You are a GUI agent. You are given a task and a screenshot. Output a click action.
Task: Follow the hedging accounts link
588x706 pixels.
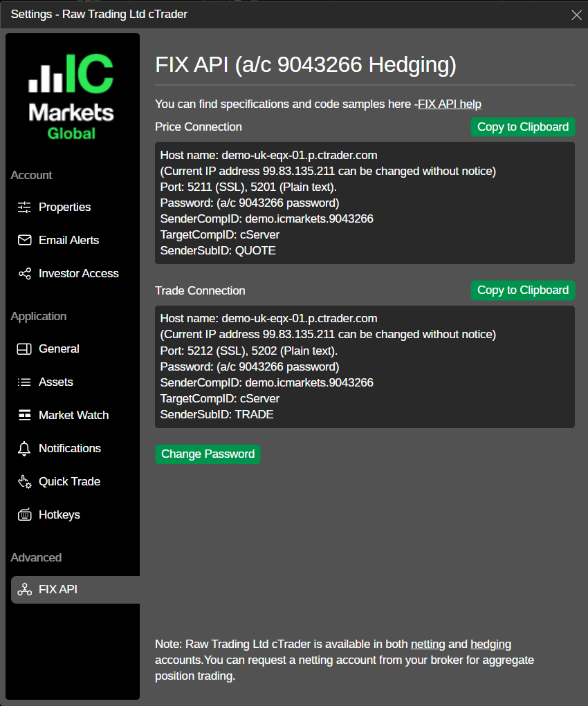coord(490,644)
